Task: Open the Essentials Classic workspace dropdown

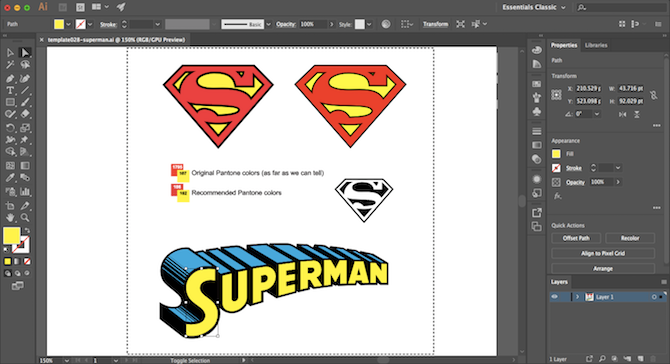Action: tap(534, 7)
